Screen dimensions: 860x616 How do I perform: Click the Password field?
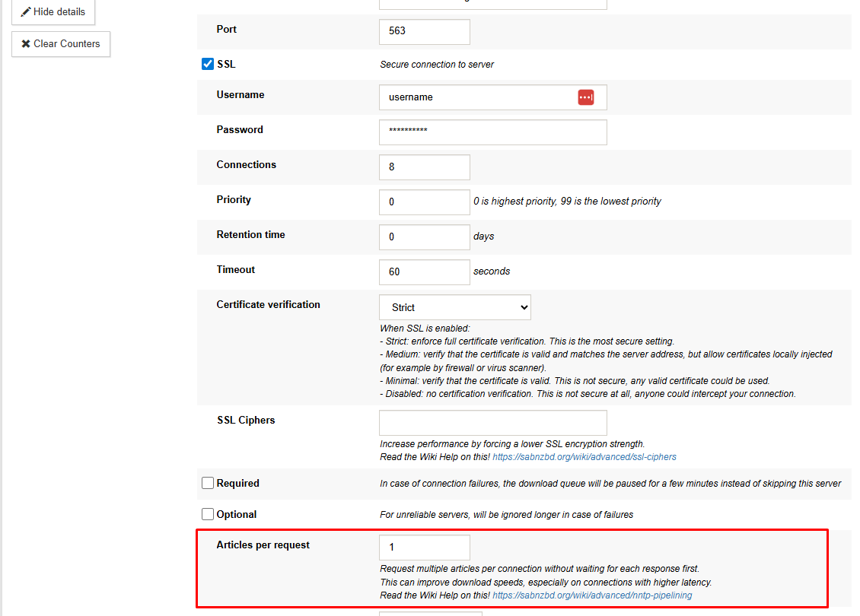(492, 132)
